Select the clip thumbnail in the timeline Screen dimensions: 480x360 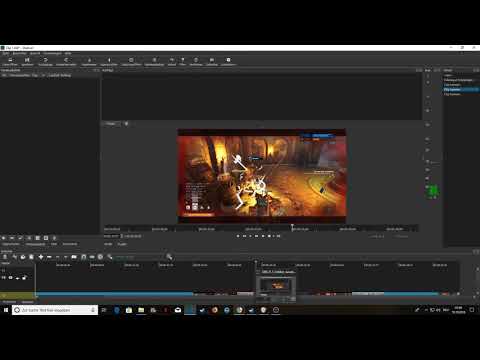coord(277,285)
